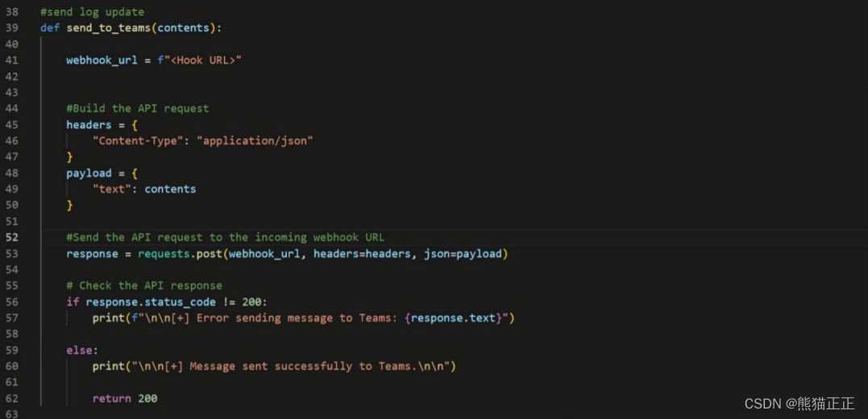Place cursor in the "<Hook URL>" string

(206, 60)
